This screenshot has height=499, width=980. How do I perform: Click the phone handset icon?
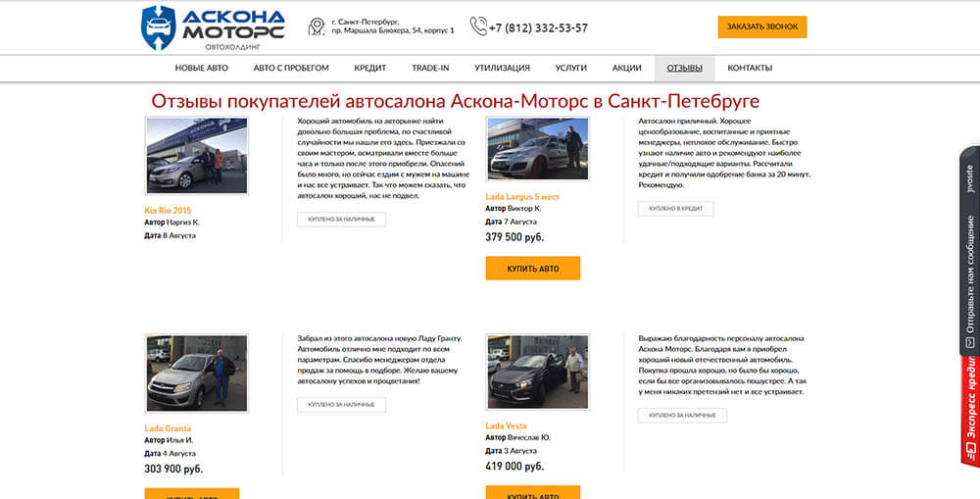(x=478, y=26)
